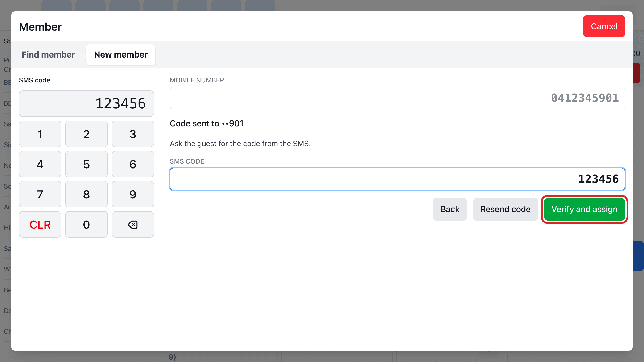Click Verify and assign

585,209
